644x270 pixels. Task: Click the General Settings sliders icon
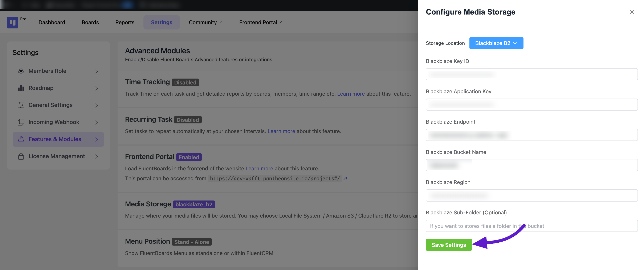(21, 105)
